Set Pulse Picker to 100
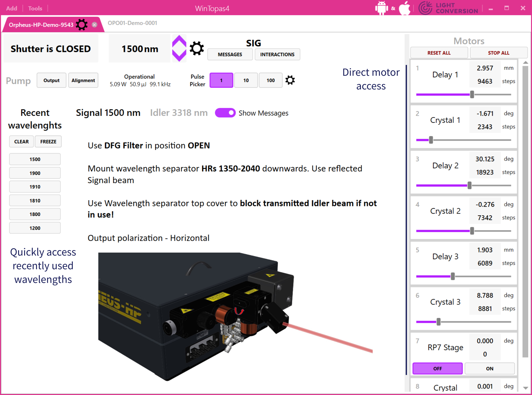 point(271,80)
